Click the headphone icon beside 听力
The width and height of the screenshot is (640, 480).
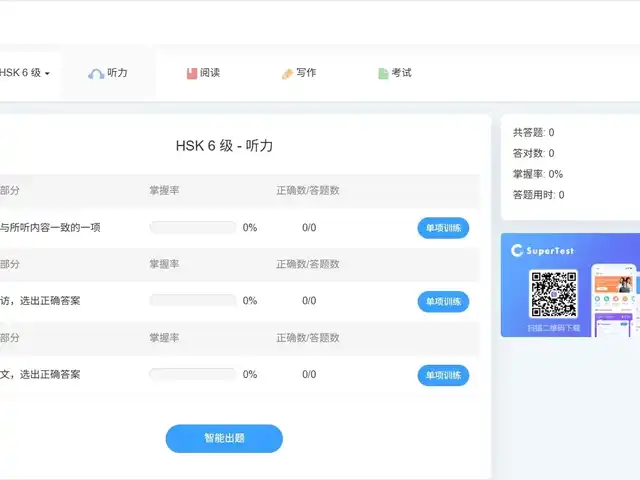point(96,74)
